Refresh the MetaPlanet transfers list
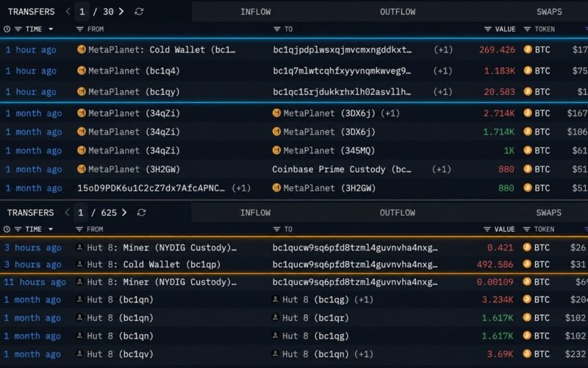The width and height of the screenshot is (588, 368). [139, 12]
